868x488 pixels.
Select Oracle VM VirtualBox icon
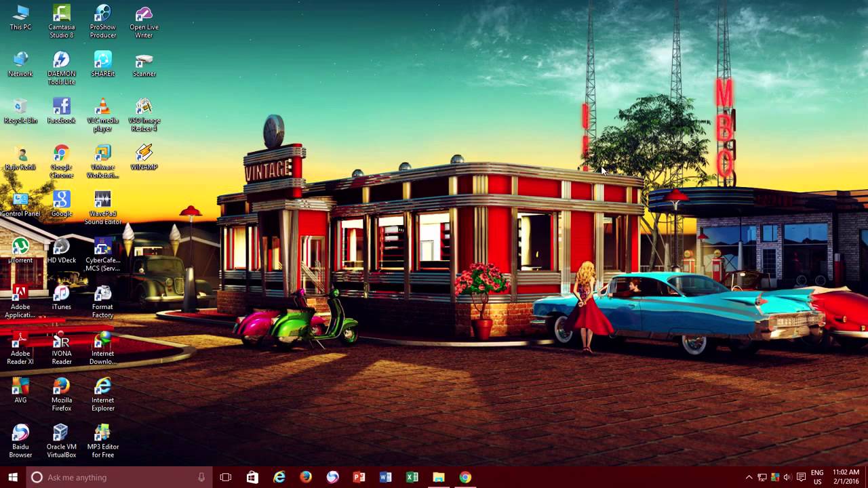[62, 441]
